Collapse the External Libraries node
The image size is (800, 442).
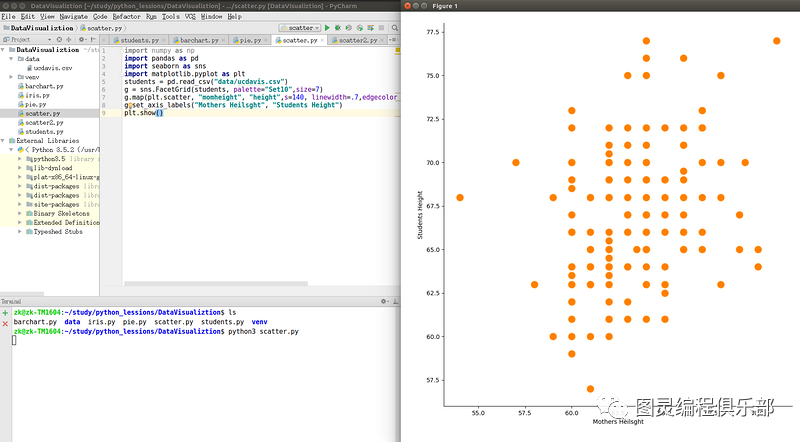(4, 140)
